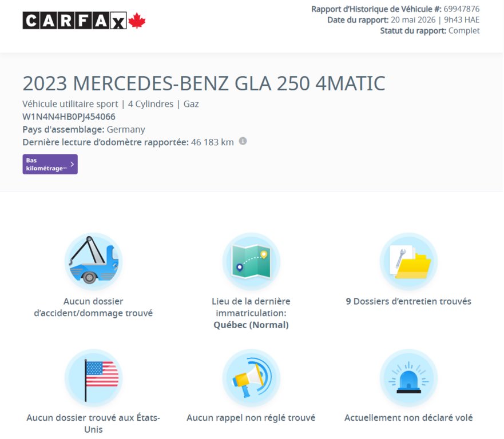
Task: Open Aucun dossier d'accident/dommage trouvé section
Action: click(93, 307)
